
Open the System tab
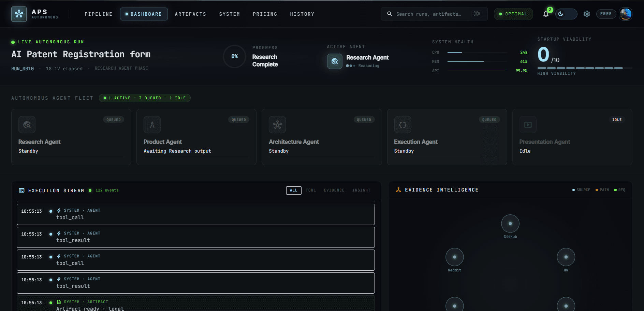[x=230, y=14]
